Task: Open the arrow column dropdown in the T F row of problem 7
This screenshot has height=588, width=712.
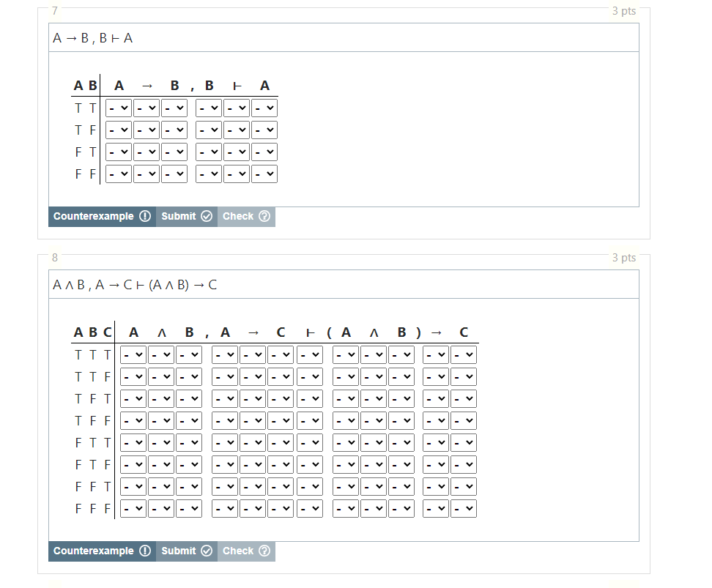Action: pyautogui.click(x=146, y=130)
